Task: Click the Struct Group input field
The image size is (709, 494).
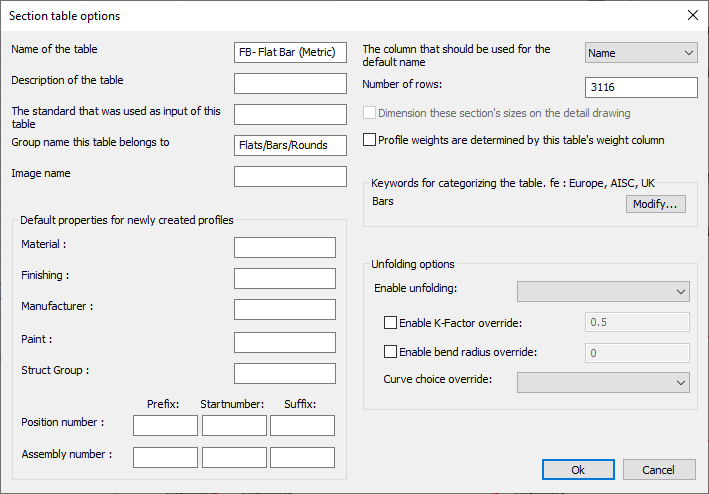Action: point(285,373)
